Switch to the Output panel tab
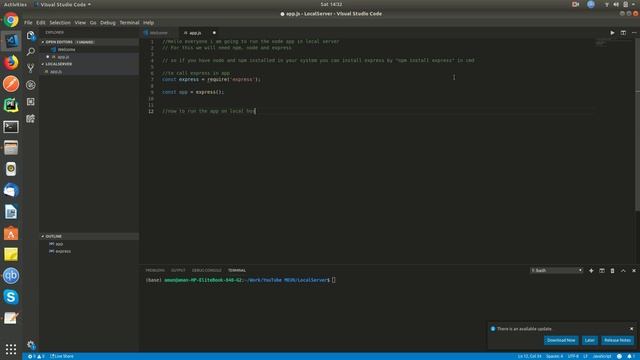Viewport: 640px width, 360px height. (178, 271)
